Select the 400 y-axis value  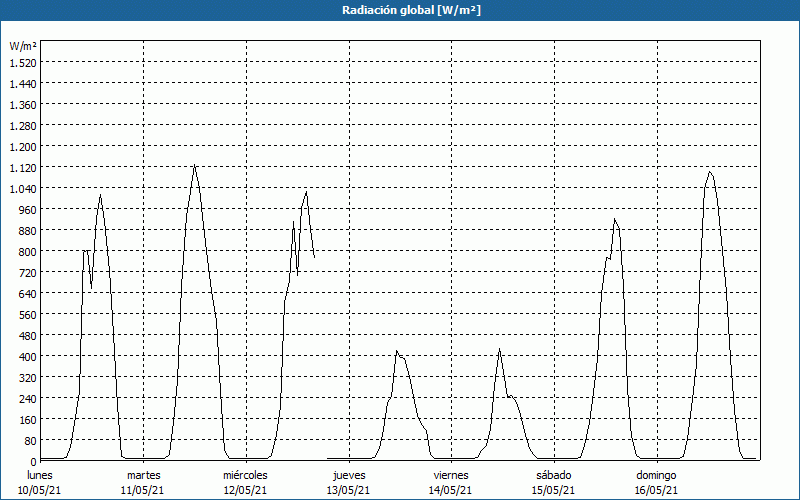(x=28, y=357)
